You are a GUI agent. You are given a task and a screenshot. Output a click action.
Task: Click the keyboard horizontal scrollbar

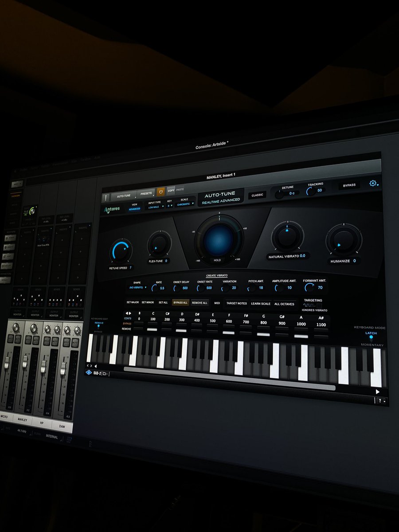[229, 378]
